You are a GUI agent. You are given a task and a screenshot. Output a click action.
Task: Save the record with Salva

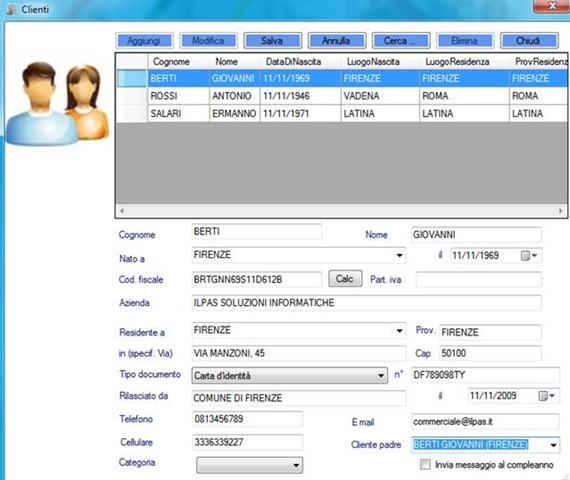click(272, 41)
